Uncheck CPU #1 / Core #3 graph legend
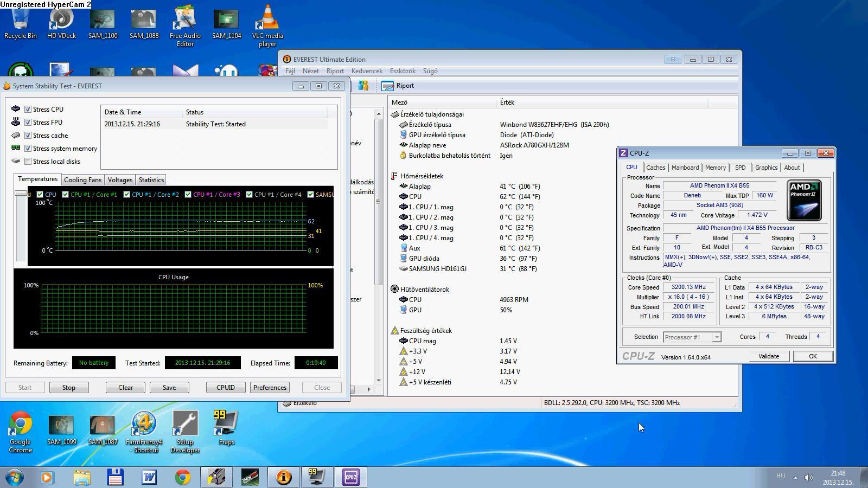The width and height of the screenshot is (868, 488). 188,195
